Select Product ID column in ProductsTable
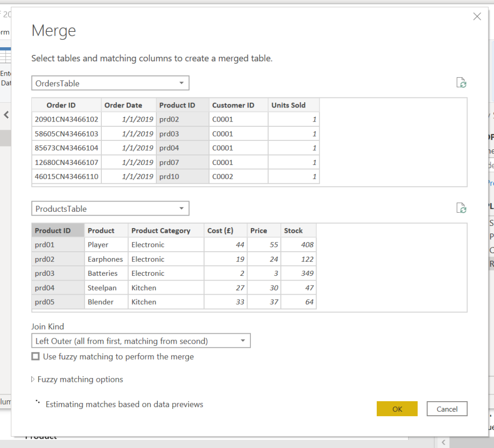 point(53,231)
